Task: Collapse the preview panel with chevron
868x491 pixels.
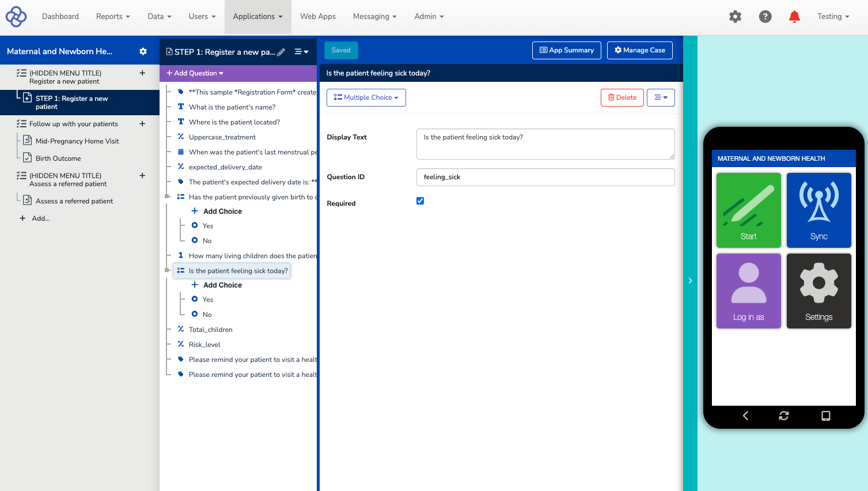Action: (x=690, y=281)
